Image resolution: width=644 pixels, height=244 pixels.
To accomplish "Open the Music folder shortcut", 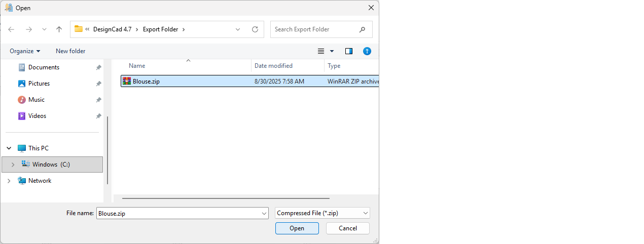I will point(37,100).
